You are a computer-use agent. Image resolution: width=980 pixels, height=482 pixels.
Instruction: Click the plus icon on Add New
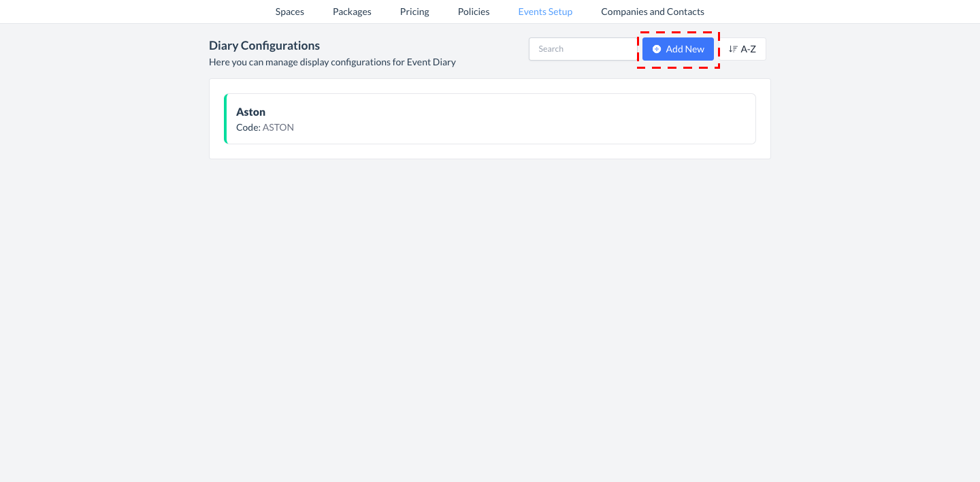tap(657, 49)
